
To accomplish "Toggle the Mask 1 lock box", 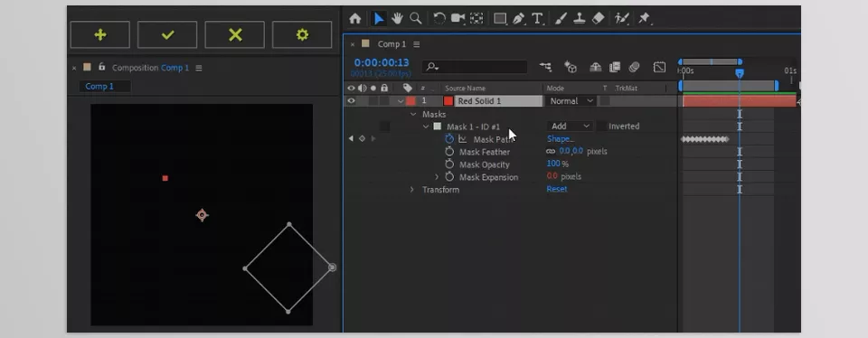I will tap(384, 127).
